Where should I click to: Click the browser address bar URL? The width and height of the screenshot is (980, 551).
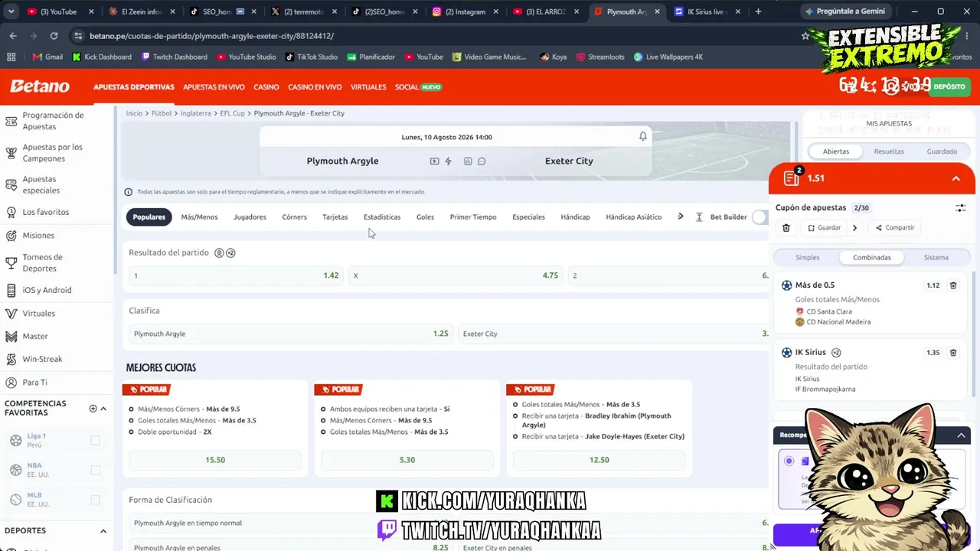click(211, 36)
